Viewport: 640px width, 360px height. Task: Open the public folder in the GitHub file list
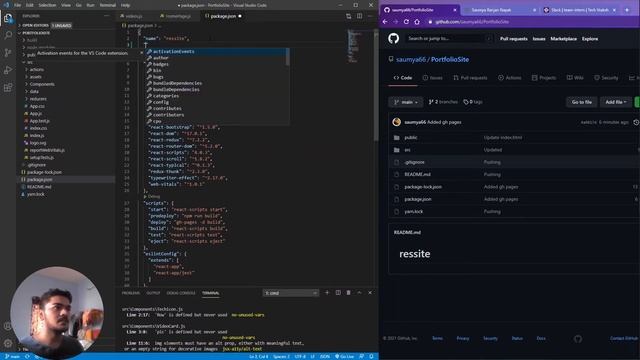pyautogui.click(x=411, y=138)
